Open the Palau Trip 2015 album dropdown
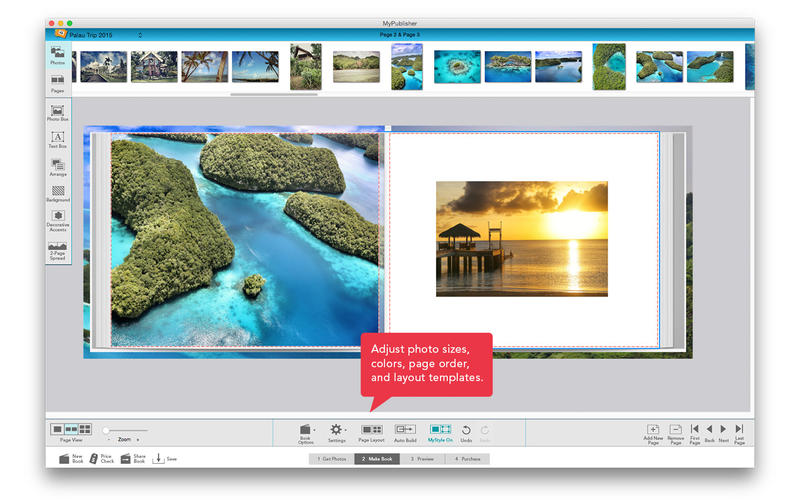 click(x=100, y=35)
